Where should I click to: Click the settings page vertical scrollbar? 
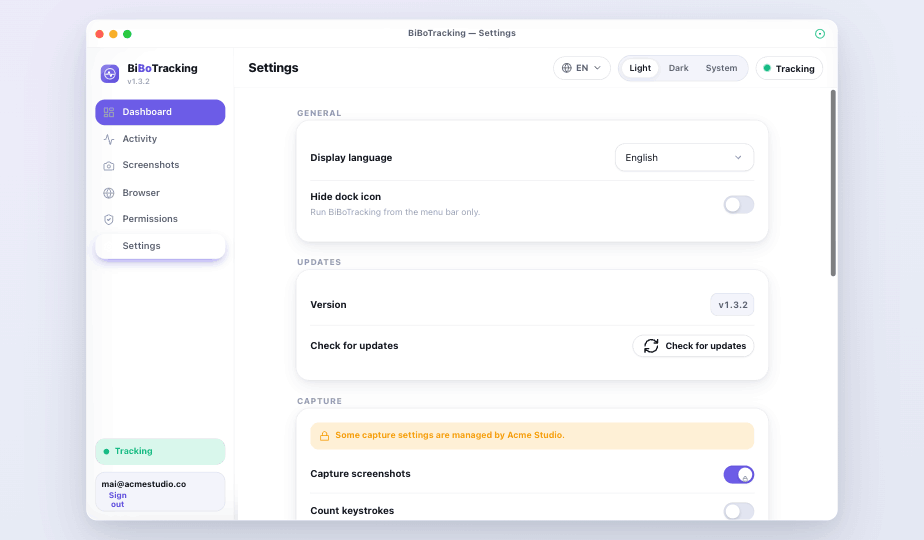pyautogui.click(x=833, y=183)
